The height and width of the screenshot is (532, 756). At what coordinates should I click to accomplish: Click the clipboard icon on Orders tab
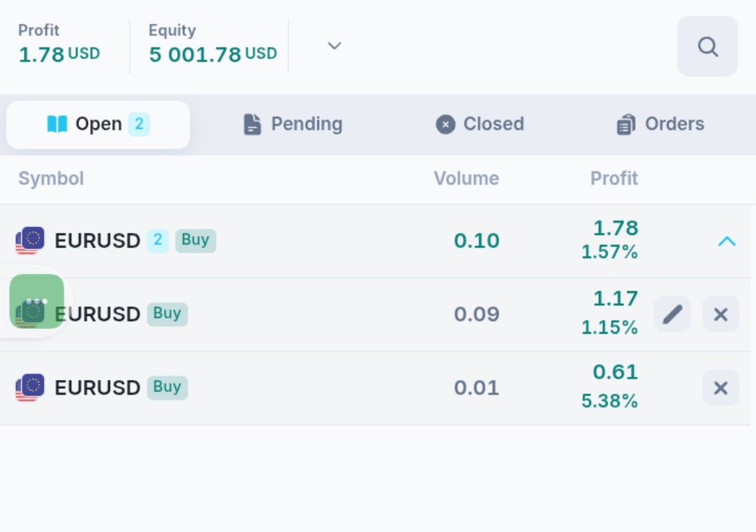(x=626, y=124)
